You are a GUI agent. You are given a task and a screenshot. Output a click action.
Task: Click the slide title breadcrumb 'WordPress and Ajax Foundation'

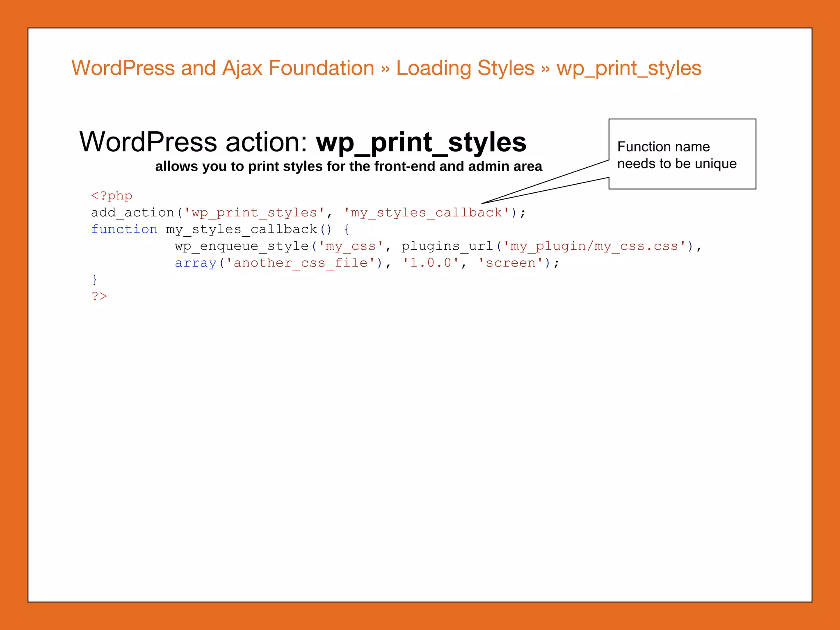(x=223, y=68)
